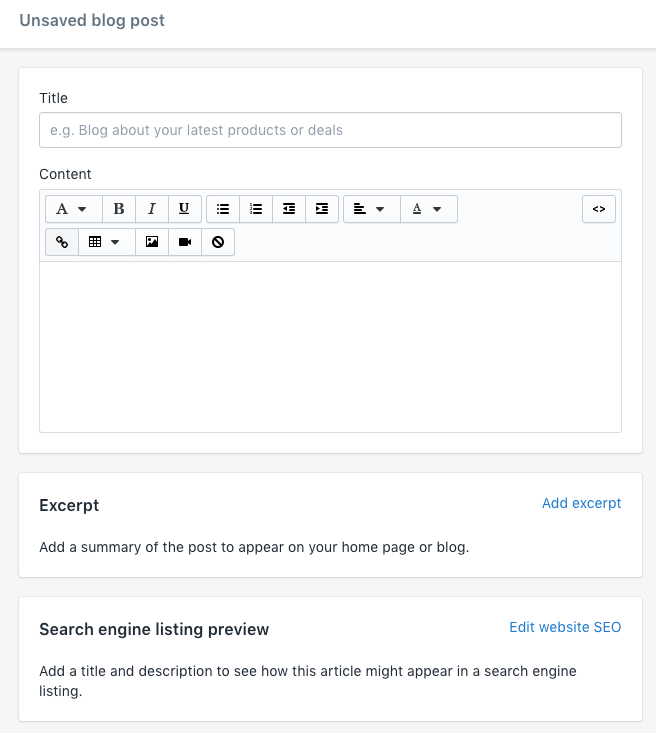Toggle bold text formatting
The width and height of the screenshot is (656, 733).
[119, 209]
